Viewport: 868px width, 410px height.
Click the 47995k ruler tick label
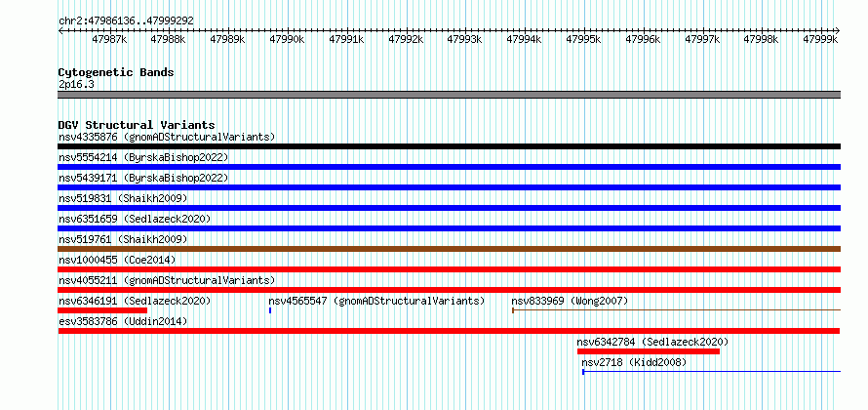583,39
